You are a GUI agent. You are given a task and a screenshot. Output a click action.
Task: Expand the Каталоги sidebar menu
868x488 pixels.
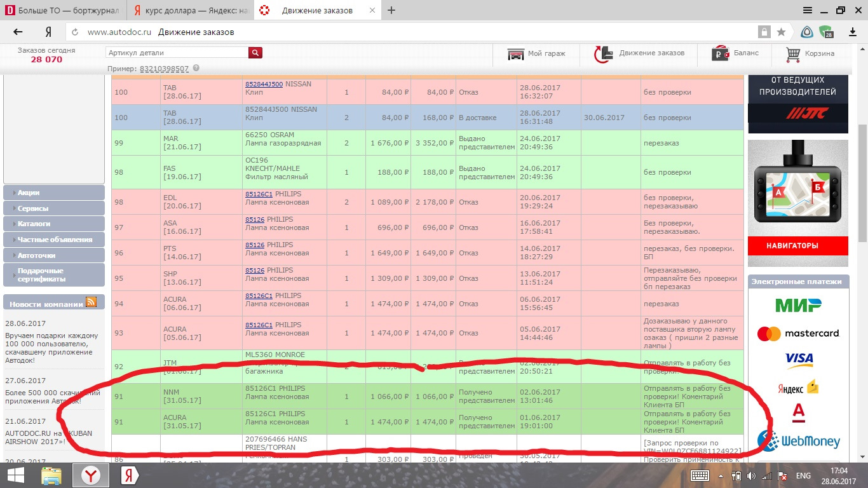[x=54, y=224]
